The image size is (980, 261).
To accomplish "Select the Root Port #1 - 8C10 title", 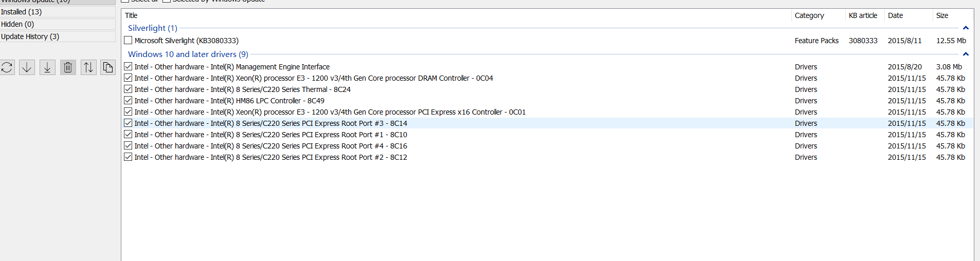I will (271, 135).
